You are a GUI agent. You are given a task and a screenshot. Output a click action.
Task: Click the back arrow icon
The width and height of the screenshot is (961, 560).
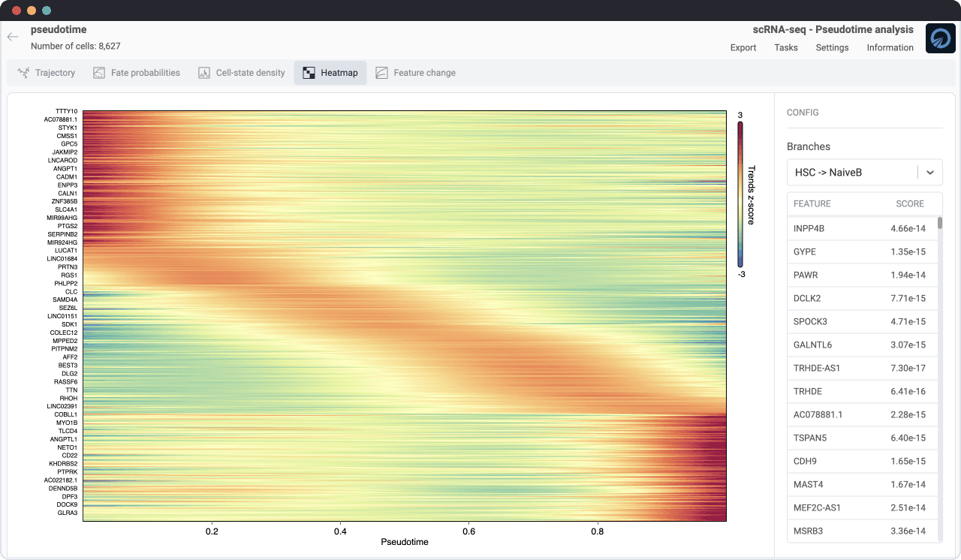tap(13, 37)
